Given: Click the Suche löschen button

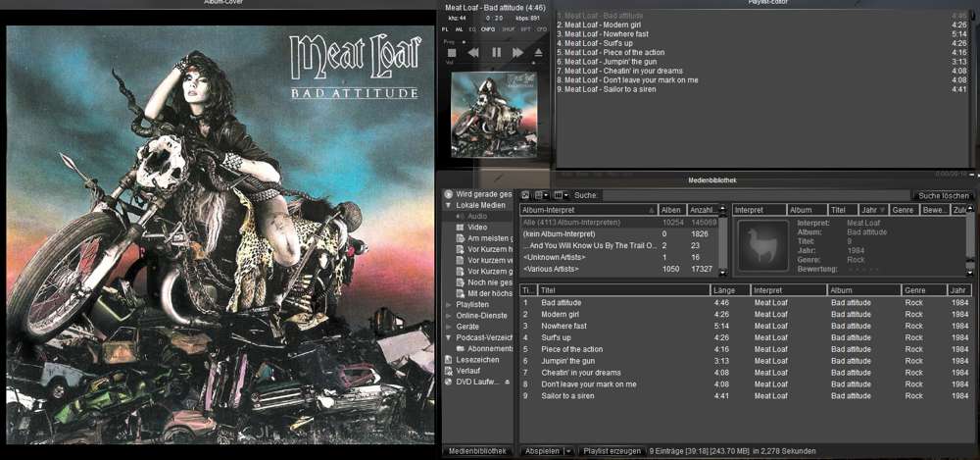Looking at the screenshot, I should pyautogui.click(x=942, y=195).
